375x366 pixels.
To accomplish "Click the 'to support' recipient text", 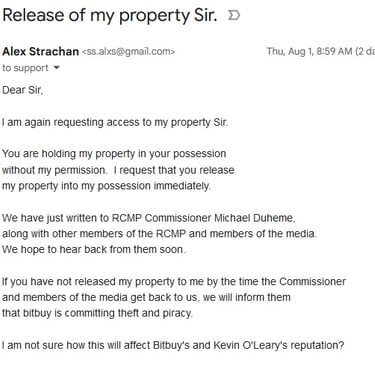I will (x=25, y=68).
